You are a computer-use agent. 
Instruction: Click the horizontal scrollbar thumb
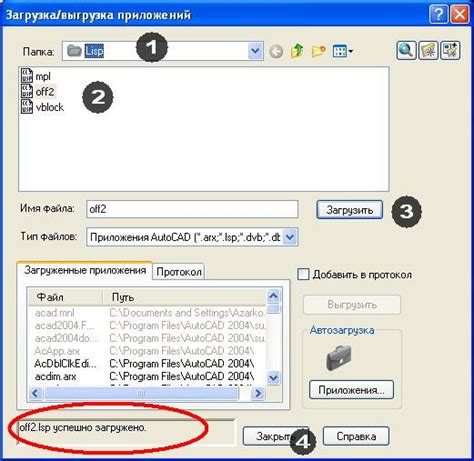pos(141,394)
